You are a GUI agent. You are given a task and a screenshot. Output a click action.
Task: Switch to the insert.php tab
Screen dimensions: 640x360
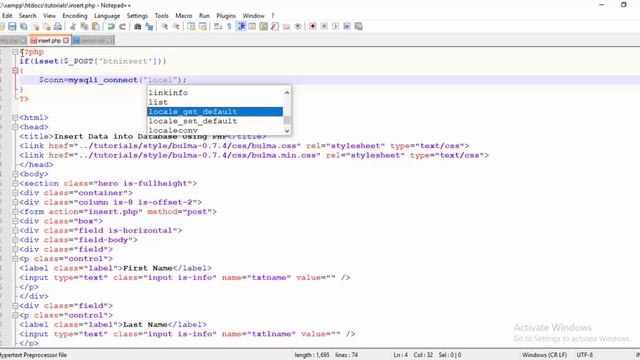coord(49,40)
